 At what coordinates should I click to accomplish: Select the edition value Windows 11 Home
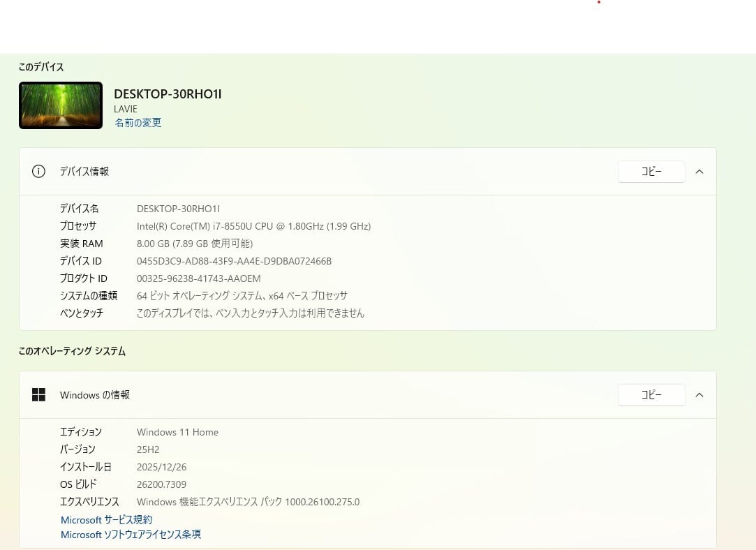177,432
